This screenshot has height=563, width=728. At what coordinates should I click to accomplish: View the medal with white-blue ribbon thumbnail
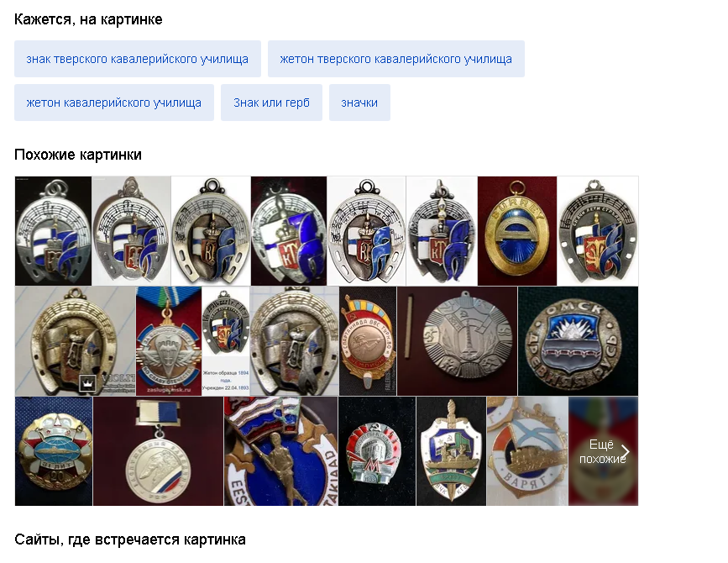coord(159,451)
